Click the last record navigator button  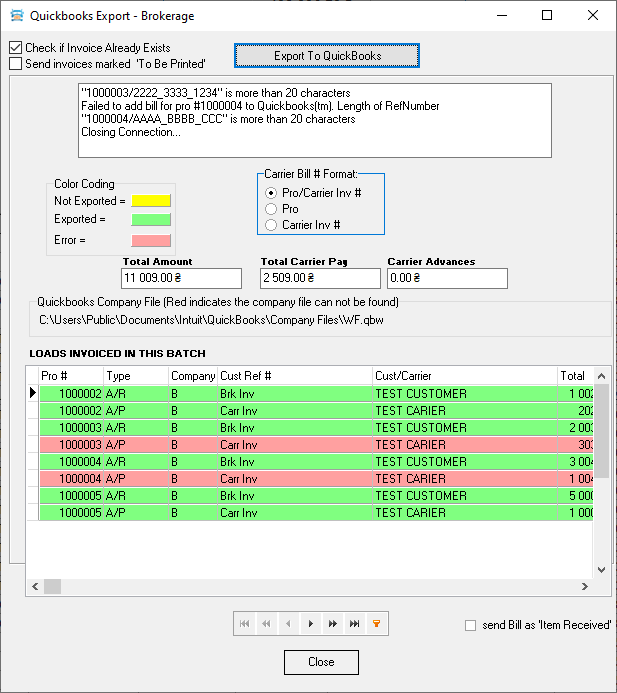click(x=354, y=624)
